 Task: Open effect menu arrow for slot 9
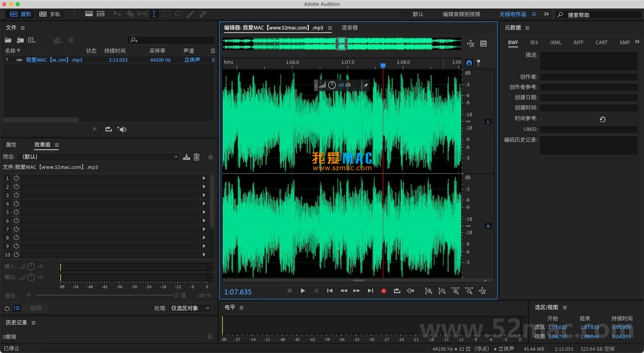(x=204, y=246)
